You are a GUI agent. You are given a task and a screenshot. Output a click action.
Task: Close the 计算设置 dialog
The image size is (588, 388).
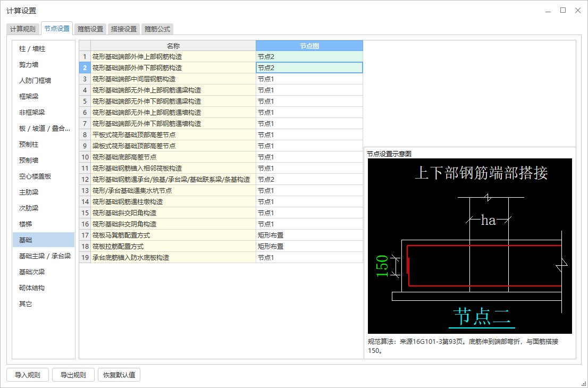click(x=578, y=11)
